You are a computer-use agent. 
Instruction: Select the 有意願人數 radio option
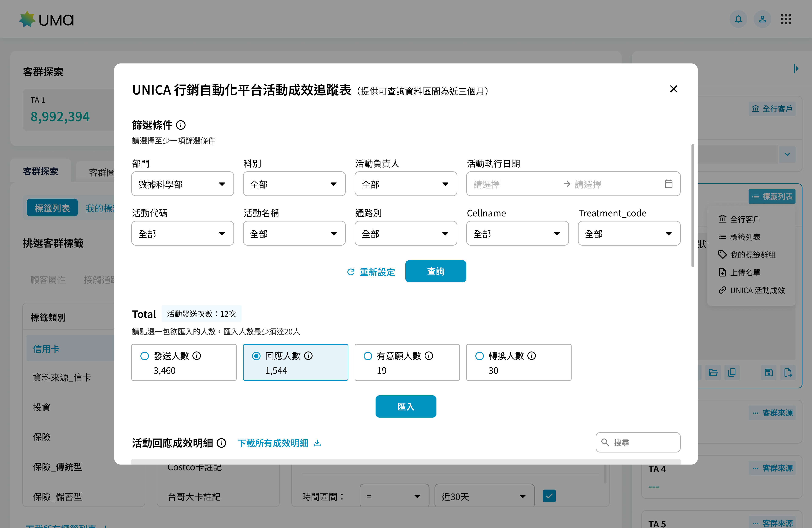pos(368,356)
